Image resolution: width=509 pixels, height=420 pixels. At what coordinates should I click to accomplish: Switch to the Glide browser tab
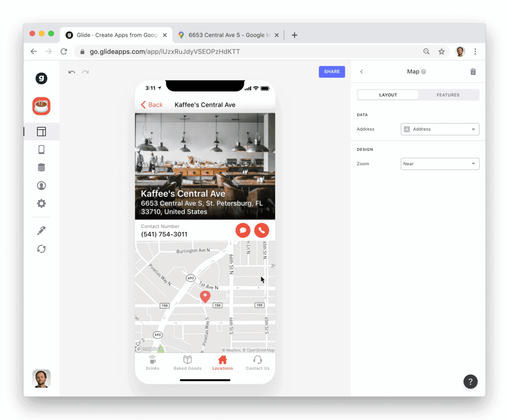[x=116, y=35]
